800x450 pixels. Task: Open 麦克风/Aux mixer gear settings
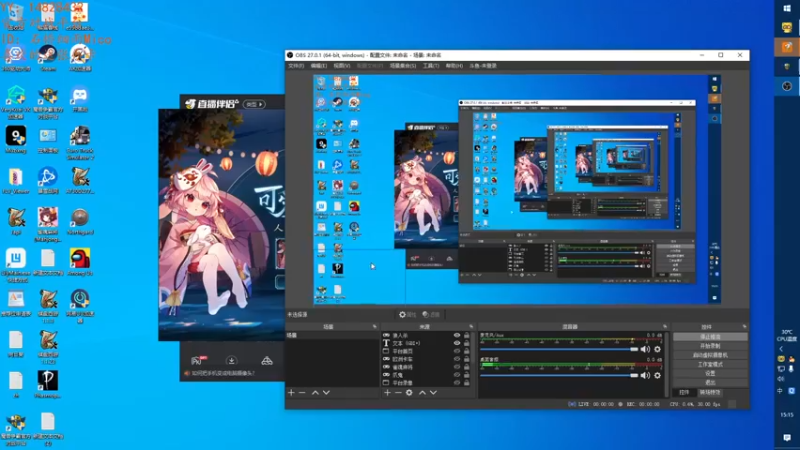coord(658,349)
